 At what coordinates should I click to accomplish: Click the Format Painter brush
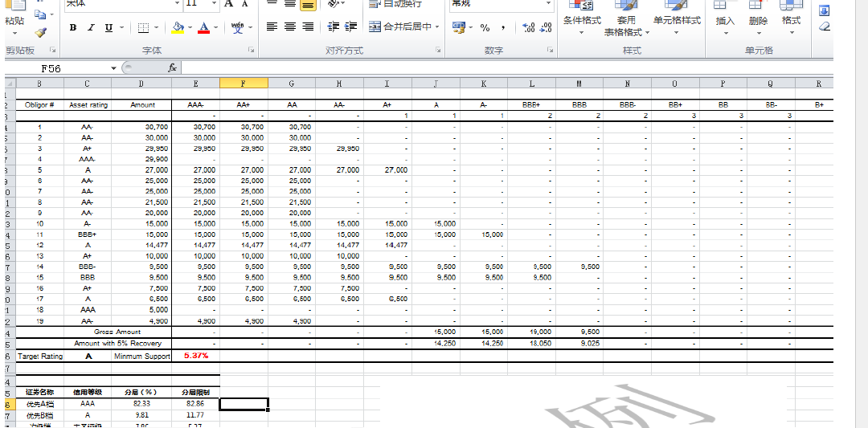pyautogui.click(x=40, y=33)
